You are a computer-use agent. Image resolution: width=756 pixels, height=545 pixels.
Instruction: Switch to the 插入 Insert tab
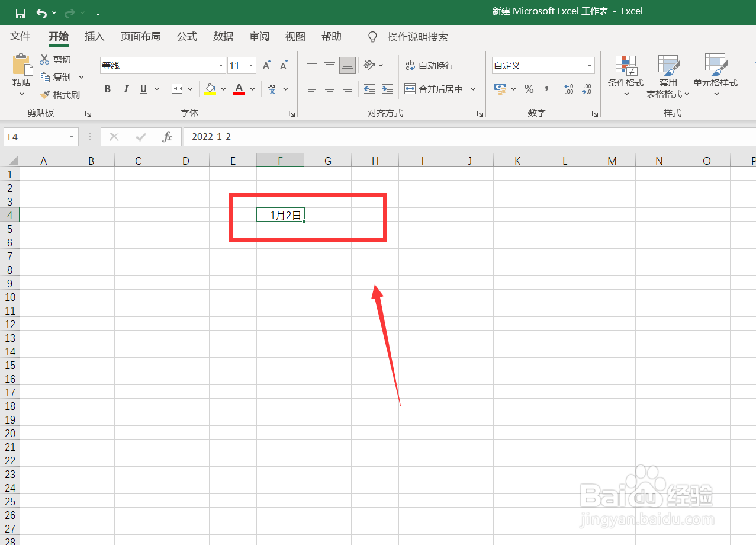pyautogui.click(x=94, y=37)
